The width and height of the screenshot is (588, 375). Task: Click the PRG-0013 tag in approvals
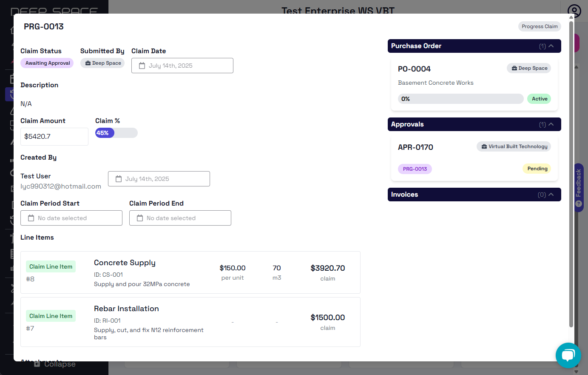point(415,169)
